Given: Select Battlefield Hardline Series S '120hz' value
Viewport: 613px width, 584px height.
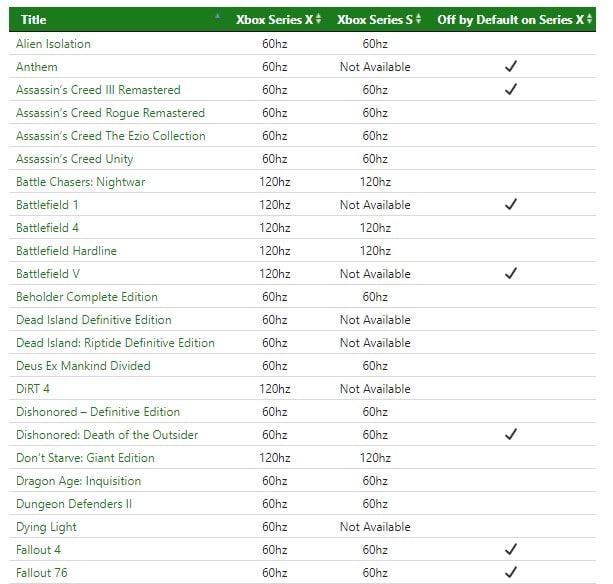Looking at the screenshot, I should (375, 251).
